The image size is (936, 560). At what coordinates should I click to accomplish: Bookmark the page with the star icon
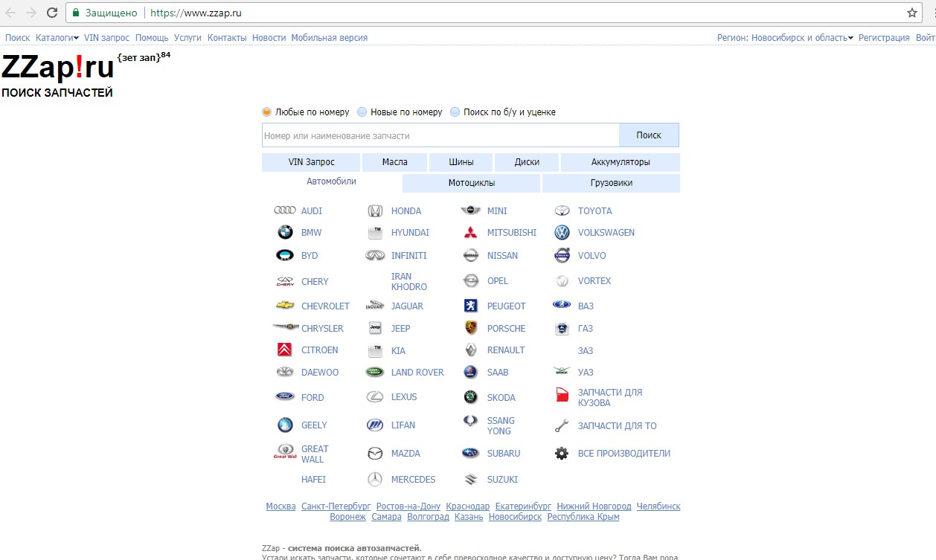point(912,13)
